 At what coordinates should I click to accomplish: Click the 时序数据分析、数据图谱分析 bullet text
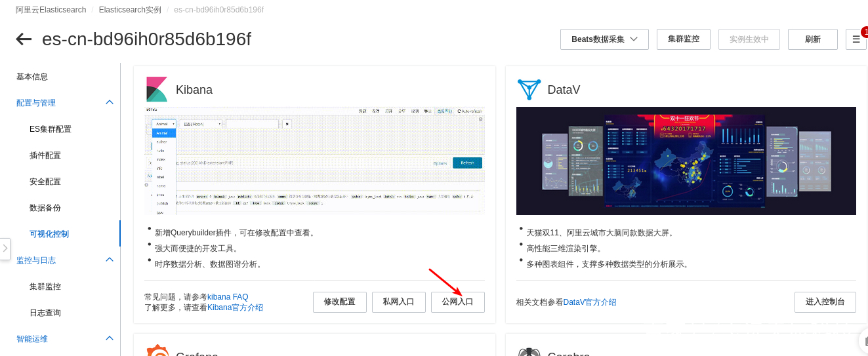pos(210,264)
